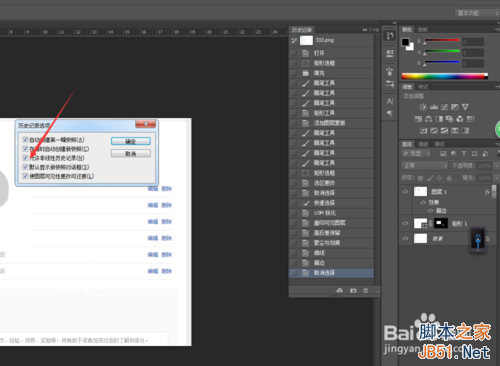Viewport: 500px width, 366px height.
Task: Switch to the 样式 (Styles) tab
Action: (x=423, y=87)
